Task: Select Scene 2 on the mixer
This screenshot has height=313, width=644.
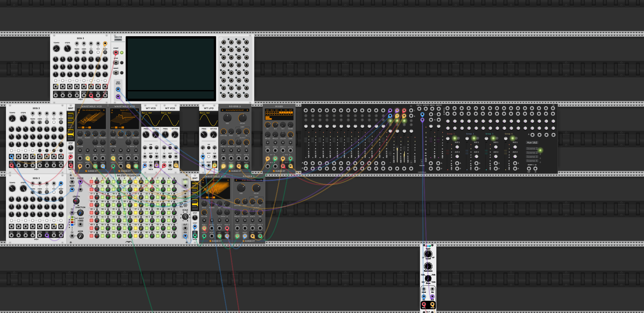Action: coord(532,152)
